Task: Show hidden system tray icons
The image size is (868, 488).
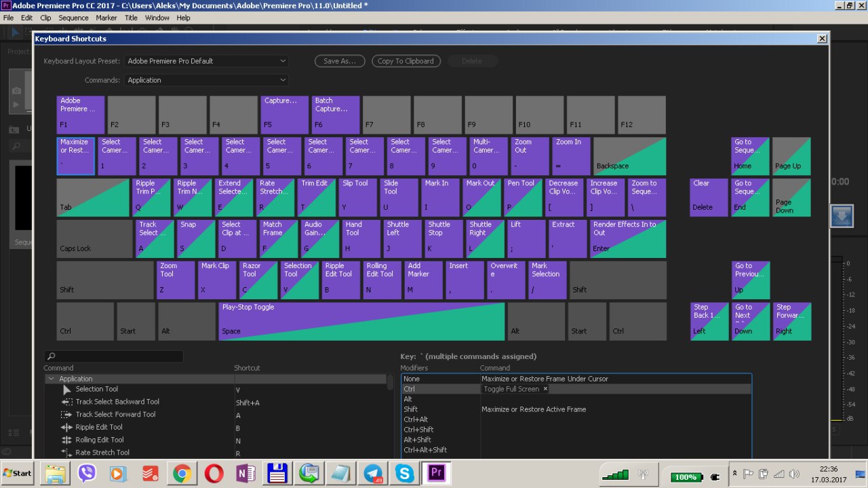Action: pos(735,474)
